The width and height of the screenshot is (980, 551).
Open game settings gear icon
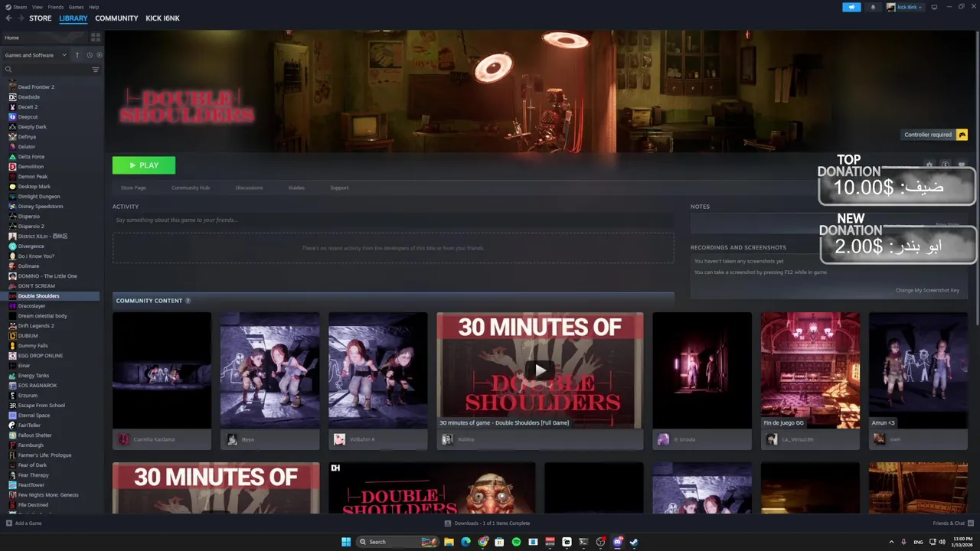(x=929, y=165)
